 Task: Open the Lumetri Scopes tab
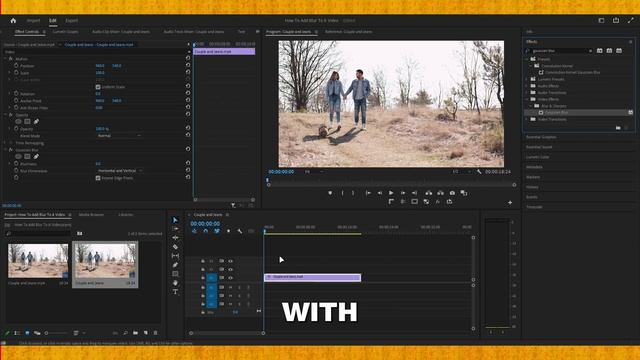click(65, 31)
